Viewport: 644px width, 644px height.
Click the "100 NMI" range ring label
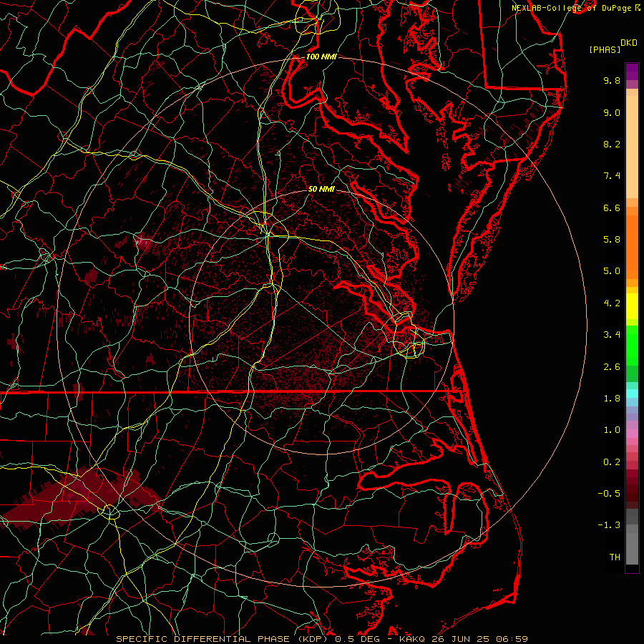(x=321, y=57)
